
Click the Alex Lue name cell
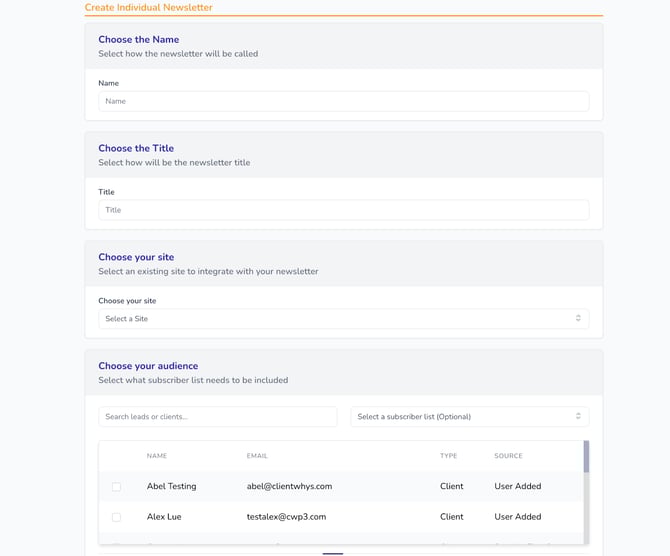[x=164, y=517]
